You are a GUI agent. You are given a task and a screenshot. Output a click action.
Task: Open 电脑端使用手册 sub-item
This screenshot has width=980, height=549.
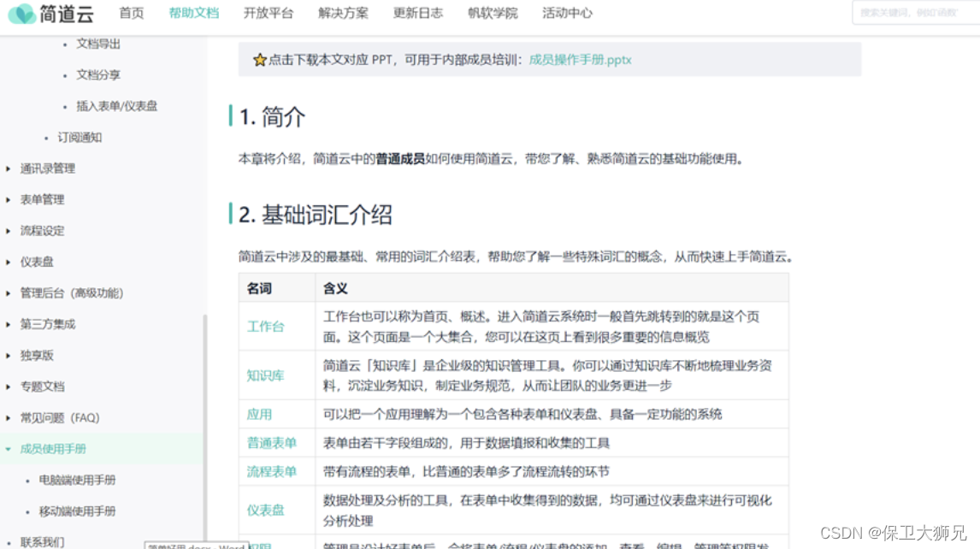click(x=77, y=481)
